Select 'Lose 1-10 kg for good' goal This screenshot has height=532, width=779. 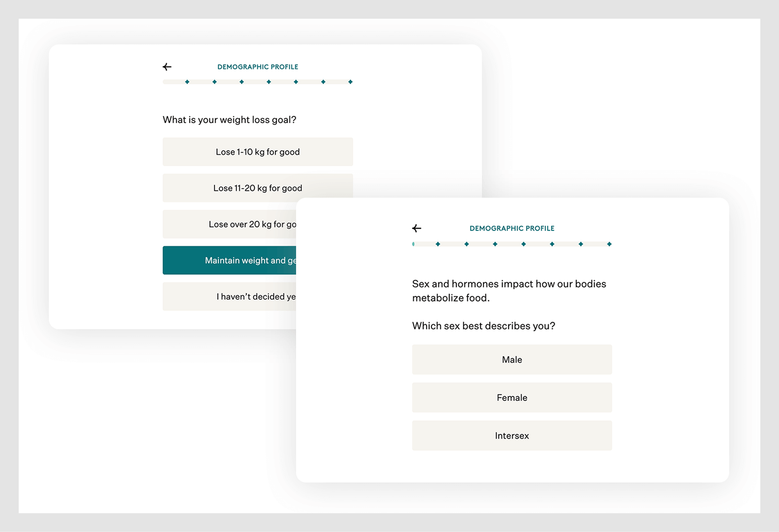coord(257,152)
